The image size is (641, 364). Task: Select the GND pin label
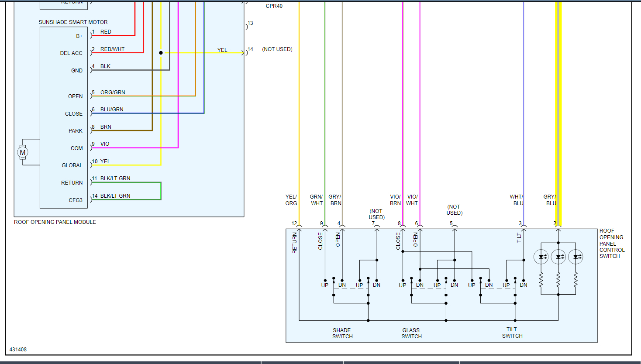(77, 71)
